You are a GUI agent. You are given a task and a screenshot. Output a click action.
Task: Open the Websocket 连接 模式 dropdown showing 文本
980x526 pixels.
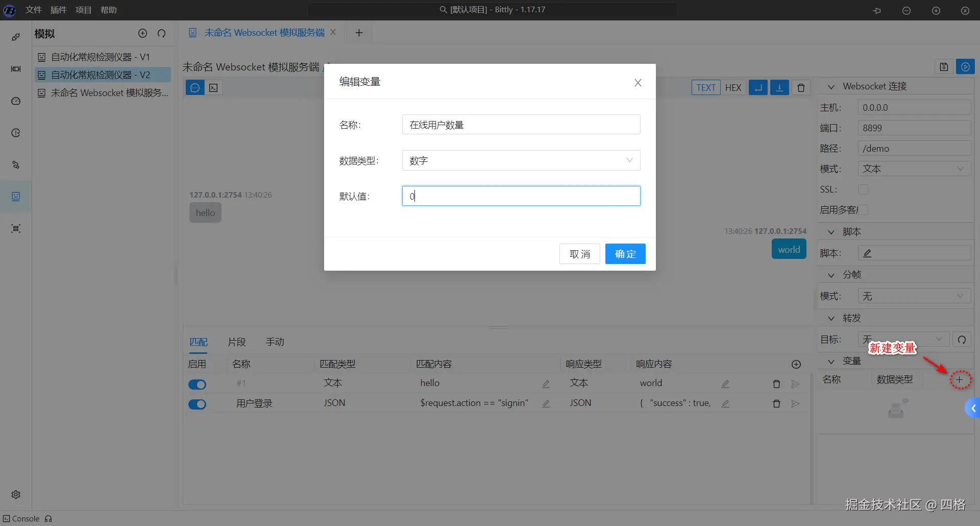[914, 169]
